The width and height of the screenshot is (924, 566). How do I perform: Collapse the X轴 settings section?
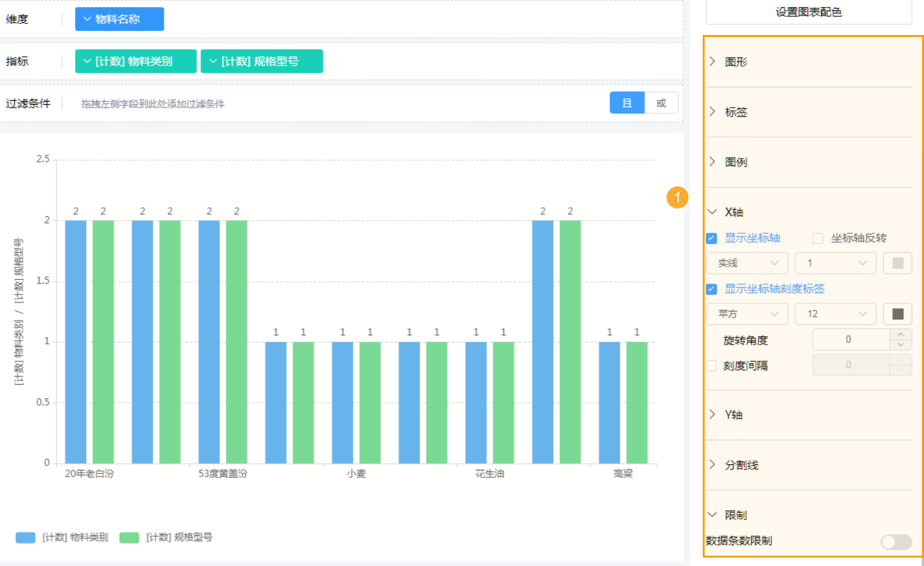[x=712, y=212]
